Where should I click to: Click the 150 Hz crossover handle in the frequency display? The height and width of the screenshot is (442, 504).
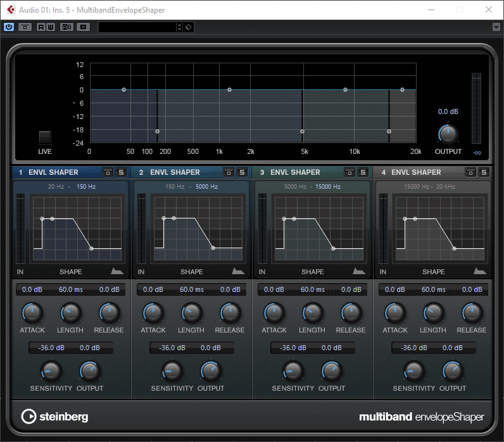[157, 132]
